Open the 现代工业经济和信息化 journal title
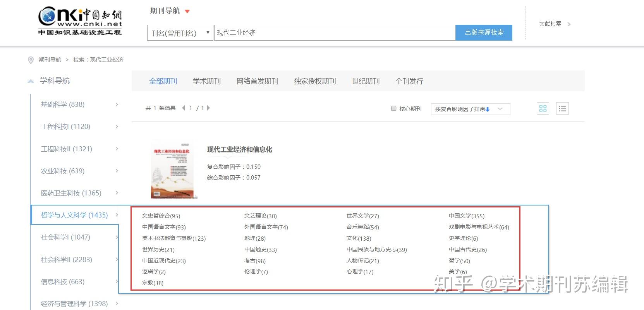 point(240,150)
